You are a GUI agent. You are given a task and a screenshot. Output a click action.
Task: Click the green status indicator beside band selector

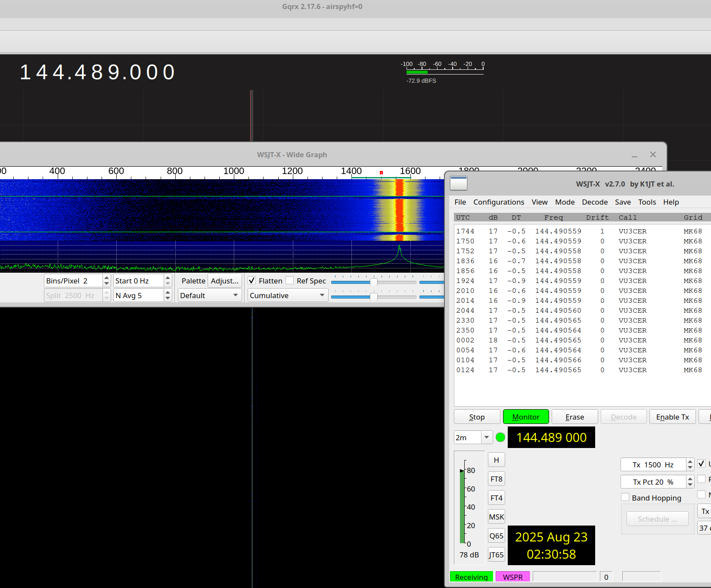pos(500,437)
